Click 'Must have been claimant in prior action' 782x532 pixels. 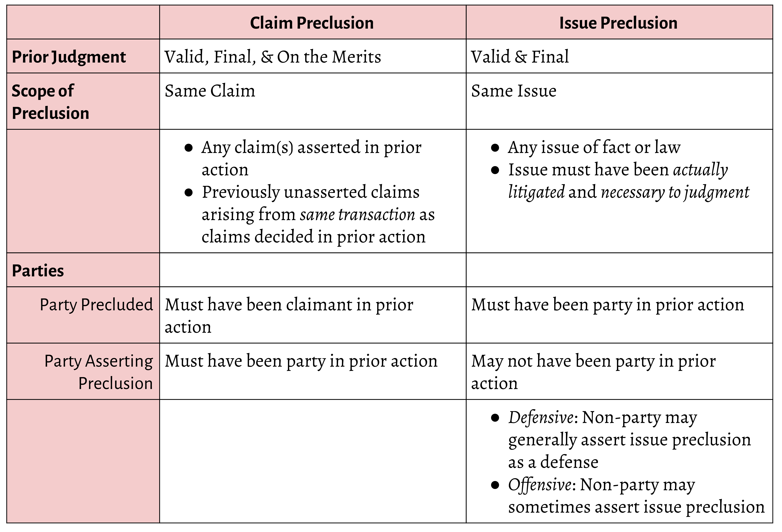(x=289, y=315)
